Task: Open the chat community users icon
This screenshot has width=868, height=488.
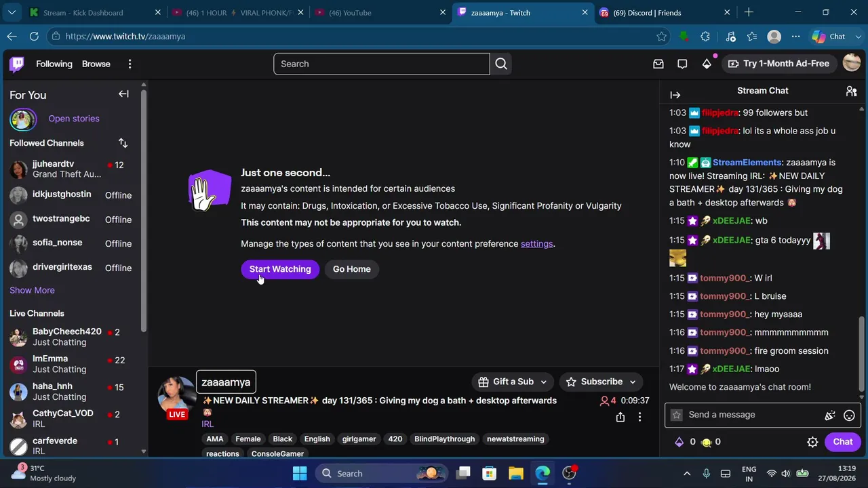Action: (x=852, y=91)
